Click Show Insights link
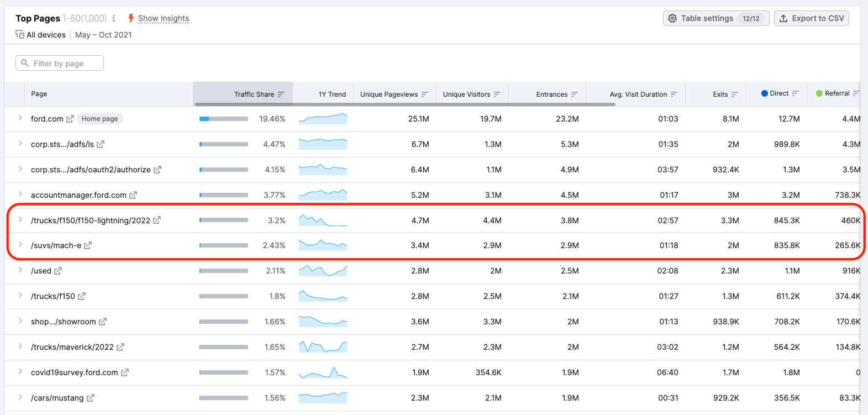868x415 pixels. [164, 18]
